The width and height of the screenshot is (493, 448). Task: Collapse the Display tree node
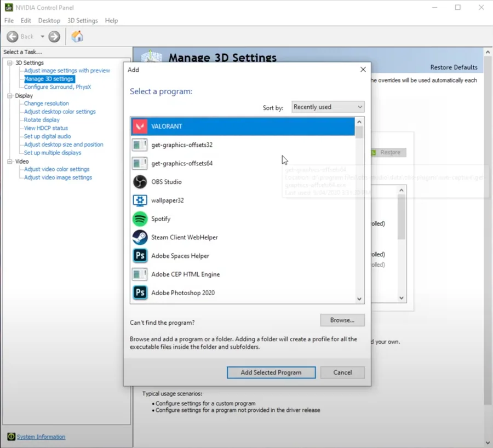[10, 96]
